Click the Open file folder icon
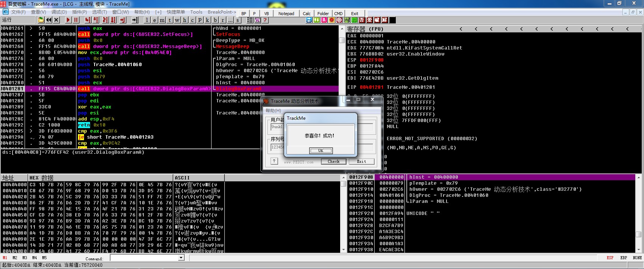 (41, 20)
